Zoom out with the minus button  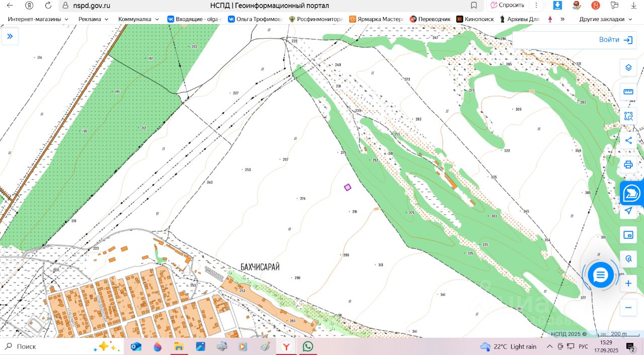628,307
